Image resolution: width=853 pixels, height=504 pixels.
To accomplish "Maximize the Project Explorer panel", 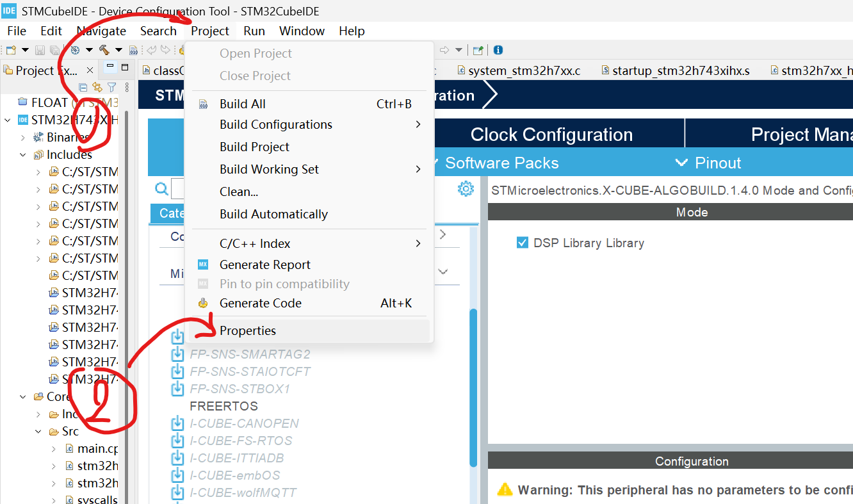I will (x=125, y=67).
